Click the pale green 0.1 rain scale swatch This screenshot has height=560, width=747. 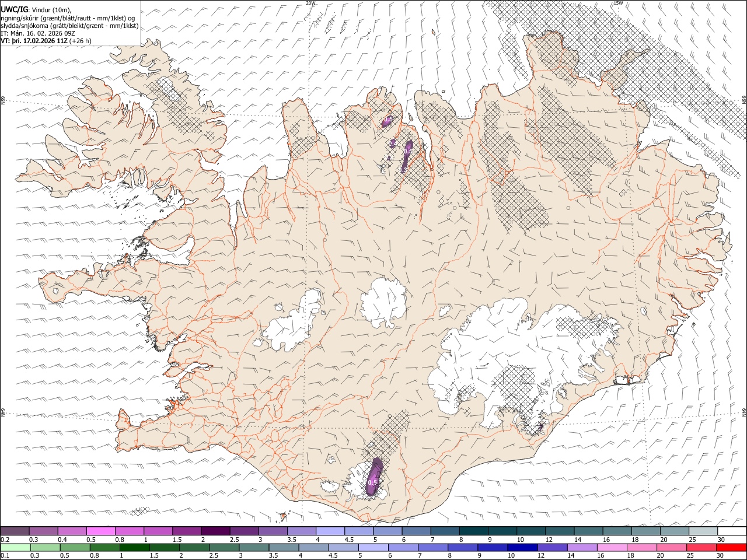click(x=15, y=547)
